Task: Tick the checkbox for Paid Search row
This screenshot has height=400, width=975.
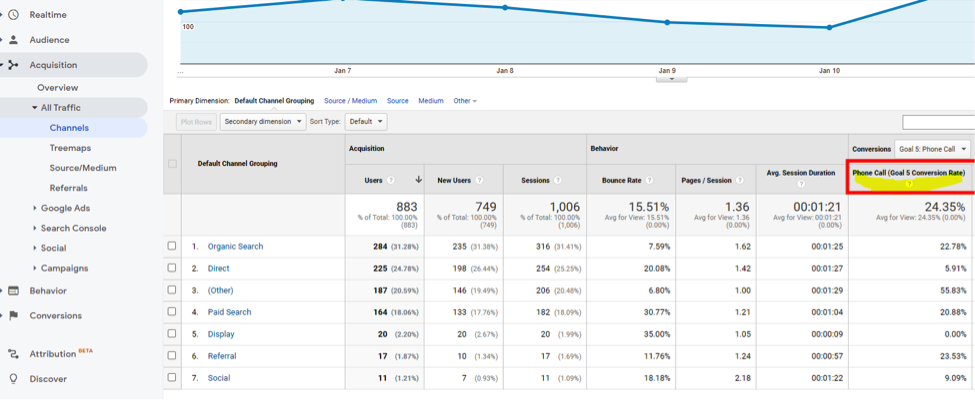Action: pos(172,312)
